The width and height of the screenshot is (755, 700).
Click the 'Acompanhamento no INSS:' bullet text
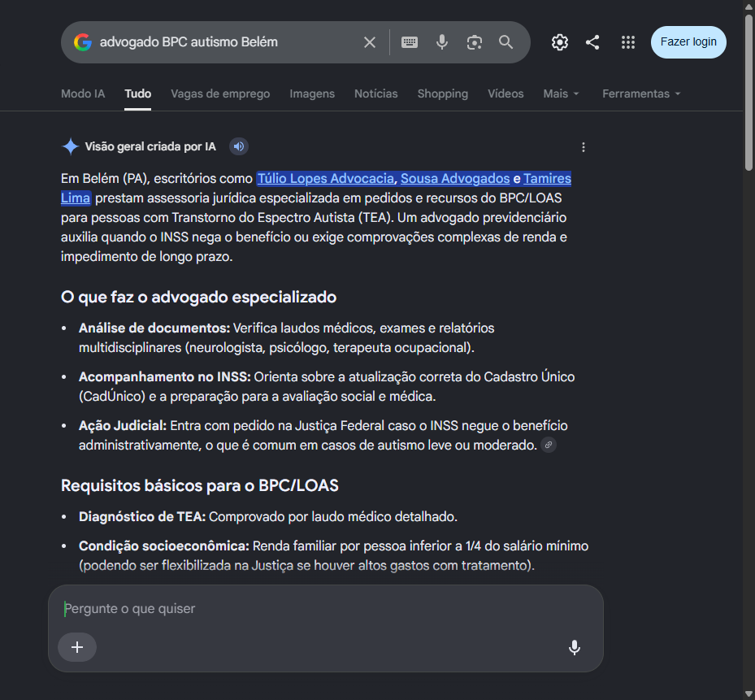(165, 376)
